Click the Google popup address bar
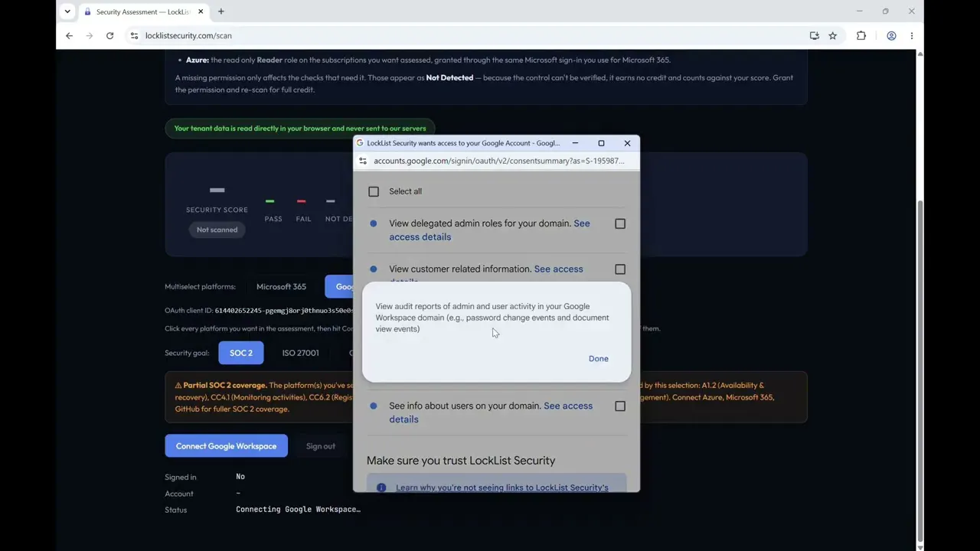This screenshot has width=980, height=551. (499, 161)
